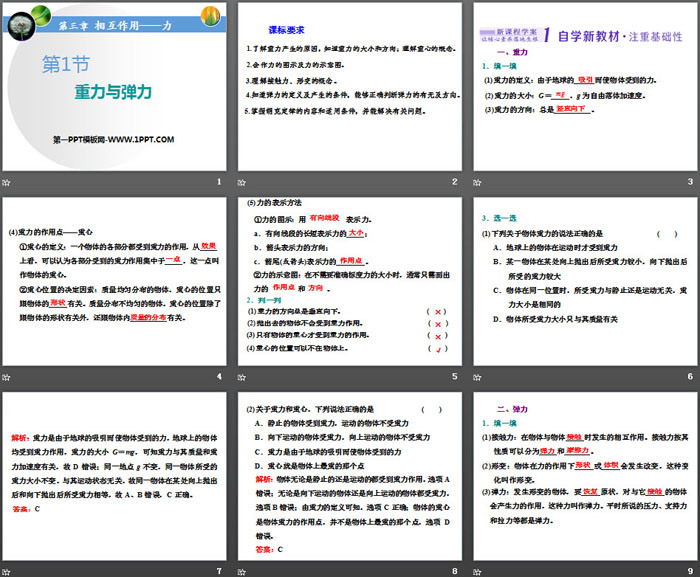Click the animation star icon under slide 5
The width and height of the screenshot is (700, 577).
(x=243, y=376)
